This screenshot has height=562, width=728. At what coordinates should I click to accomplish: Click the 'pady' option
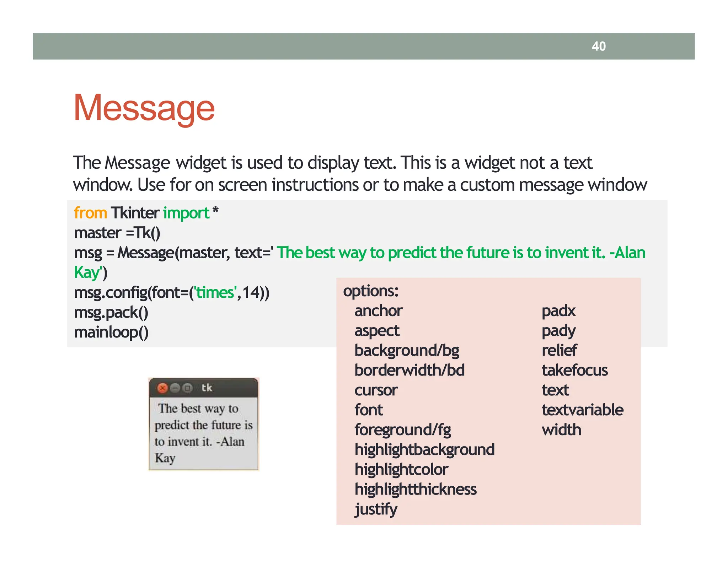558,331
